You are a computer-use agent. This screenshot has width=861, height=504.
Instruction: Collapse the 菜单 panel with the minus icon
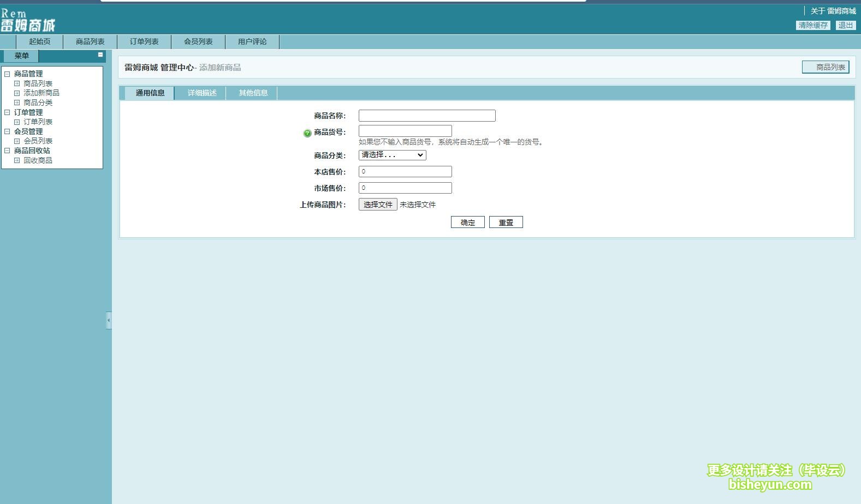[100, 55]
